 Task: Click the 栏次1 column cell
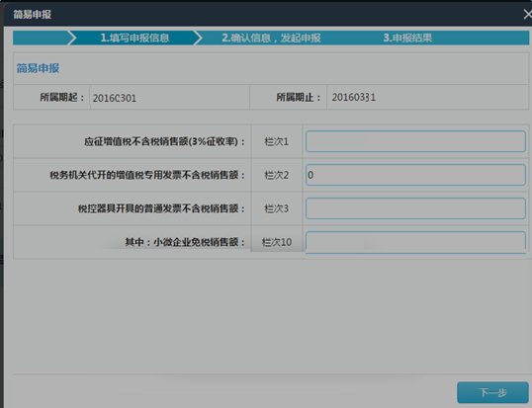[x=277, y=141]
